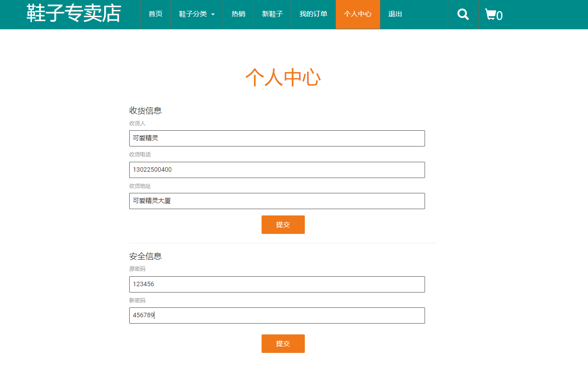Open the search icon in navbar
Screen dimensions: 588x384
462,14
